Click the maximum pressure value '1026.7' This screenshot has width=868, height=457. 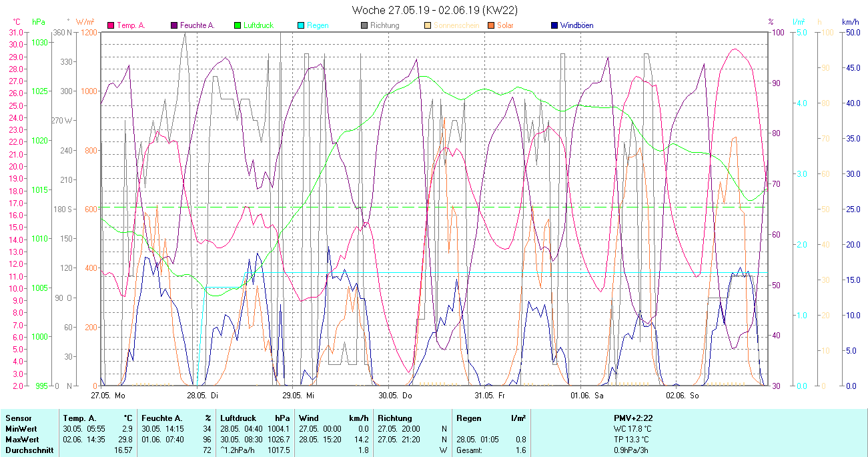[x=278, y=440]
